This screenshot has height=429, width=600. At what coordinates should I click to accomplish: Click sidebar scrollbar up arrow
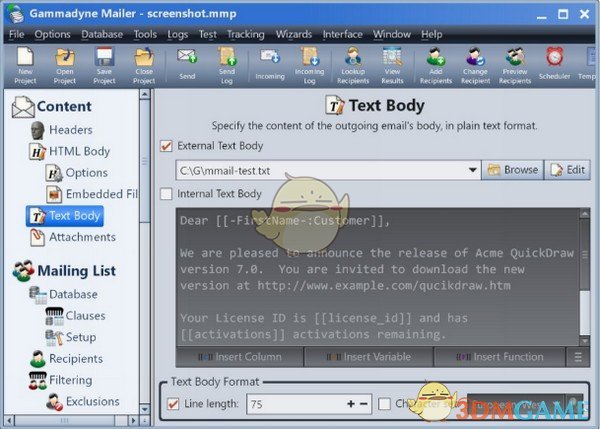click(x=145, y=94)
